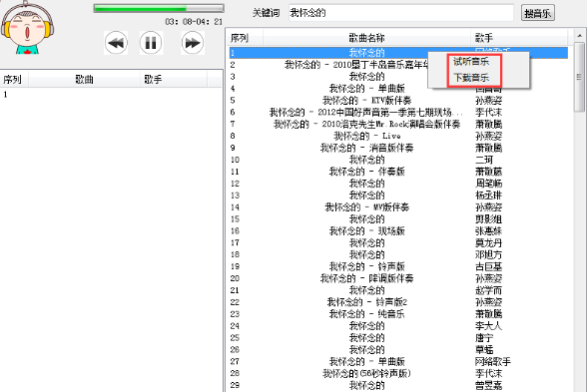The height and width of the screenshot is (392, 587).
Task: Select row 20 我怀念的 - 降调版伴奏
Action: point(398,278)
